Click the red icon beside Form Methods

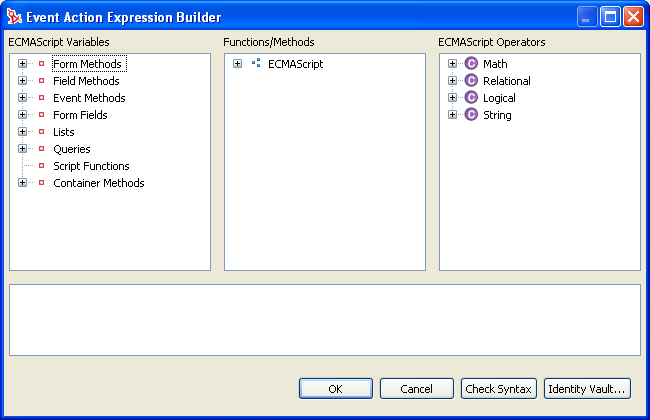[41, 64]
